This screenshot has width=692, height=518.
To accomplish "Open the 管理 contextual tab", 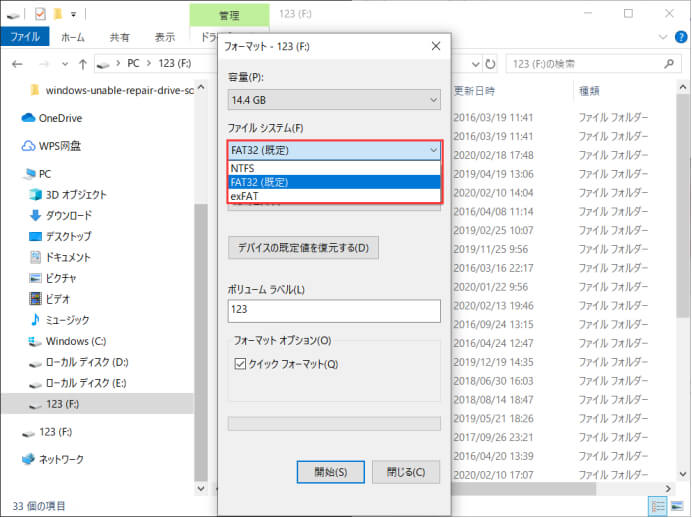I will point(229,16).
